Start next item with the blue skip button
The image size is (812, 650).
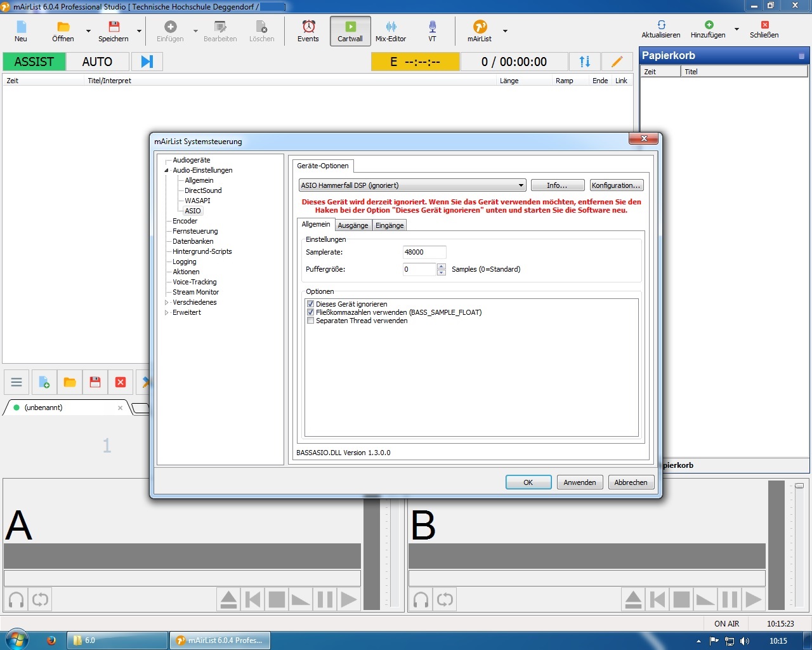point(147,62)
